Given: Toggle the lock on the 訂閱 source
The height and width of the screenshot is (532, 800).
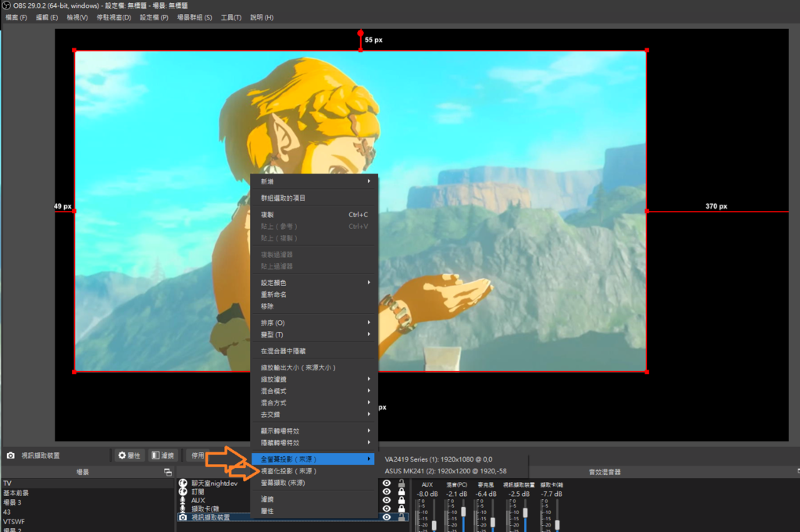Looking at the screenshot, I should 402,491.
